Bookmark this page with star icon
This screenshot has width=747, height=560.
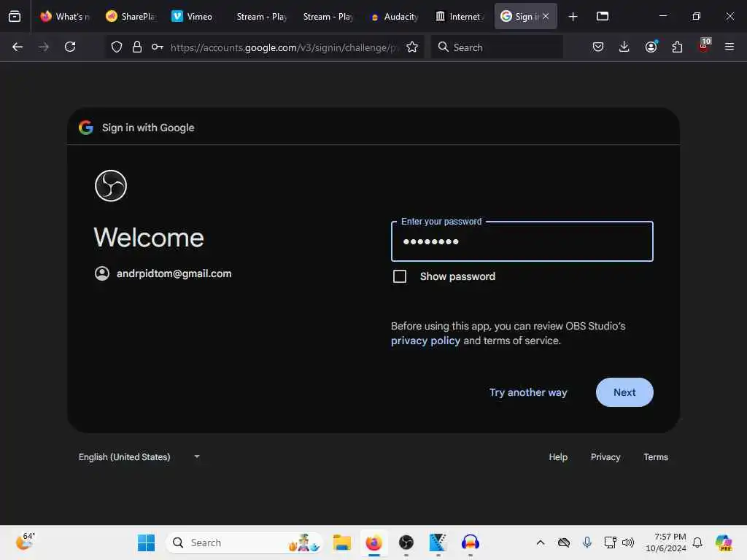click(412, 47)
